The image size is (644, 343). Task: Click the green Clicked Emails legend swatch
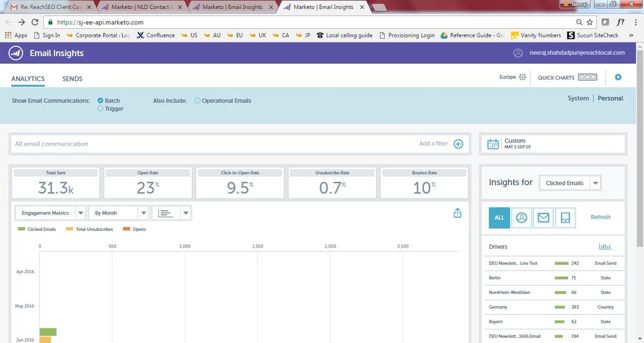pos(21,230)
